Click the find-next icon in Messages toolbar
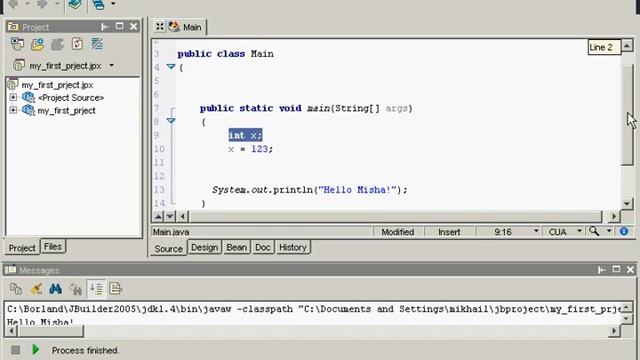640x360 pixels. (x=76, y=289)
